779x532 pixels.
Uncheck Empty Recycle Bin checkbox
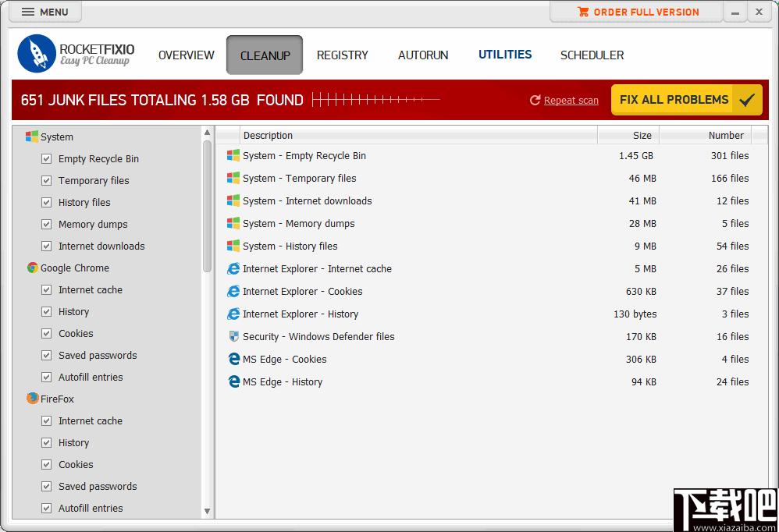click(46, 159)
